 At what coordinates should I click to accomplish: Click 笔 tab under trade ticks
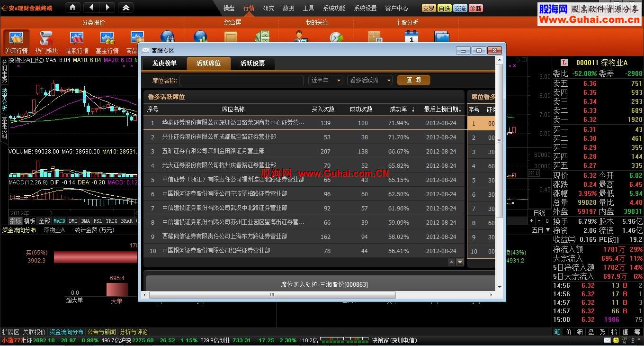click(557, 332)
